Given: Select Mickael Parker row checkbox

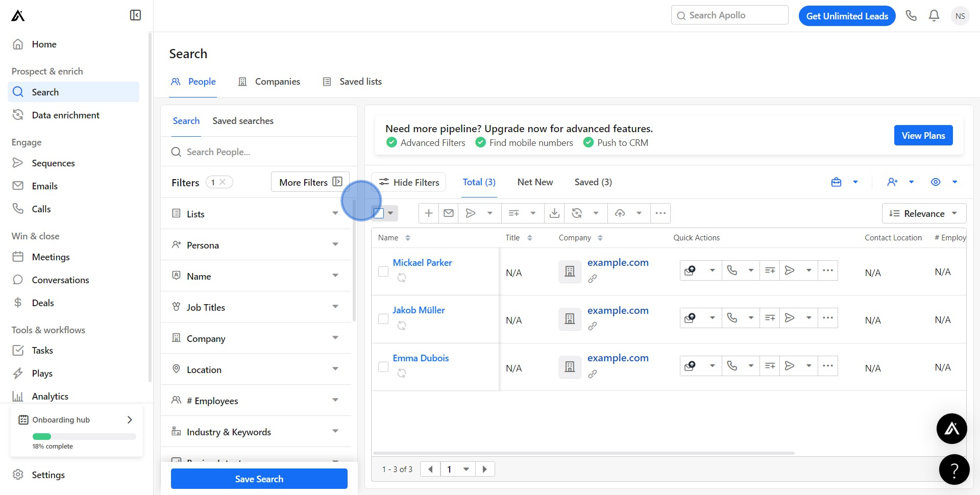Looking at the screenshot, I should (383, 271).
